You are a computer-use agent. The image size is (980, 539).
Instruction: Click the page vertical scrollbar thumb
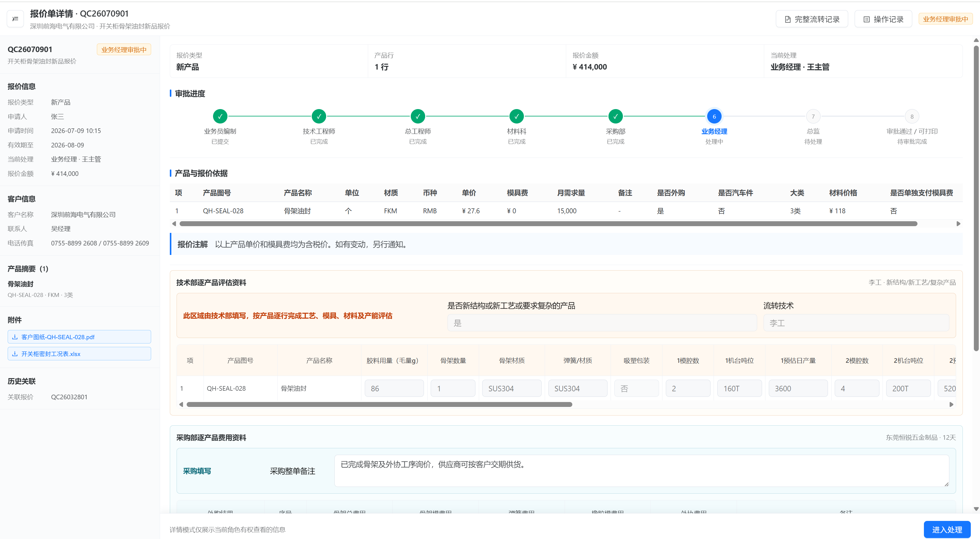click(976, 198)
